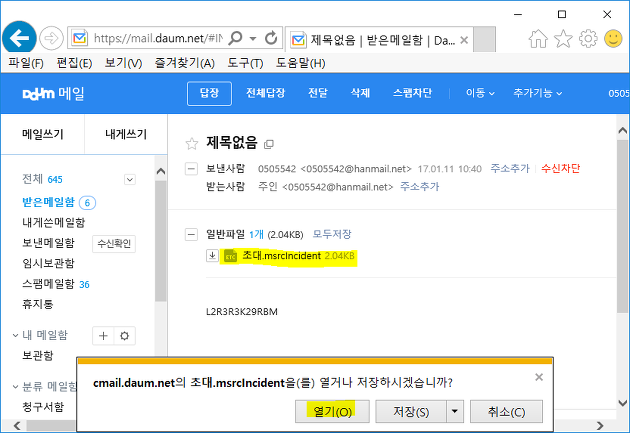Close the download notification bar
Screen dimensions: 630x433
[539, 377]
